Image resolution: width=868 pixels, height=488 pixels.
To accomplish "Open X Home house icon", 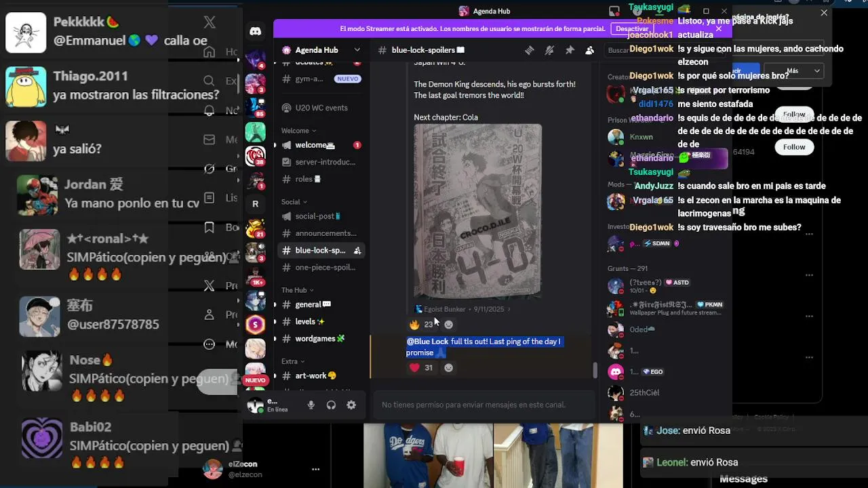I will [x=210, y=52].
